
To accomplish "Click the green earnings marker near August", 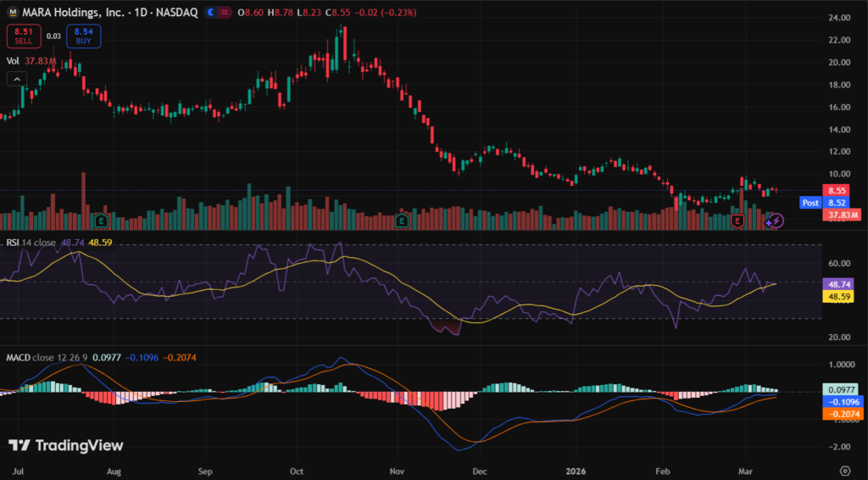I will (102, 221).
